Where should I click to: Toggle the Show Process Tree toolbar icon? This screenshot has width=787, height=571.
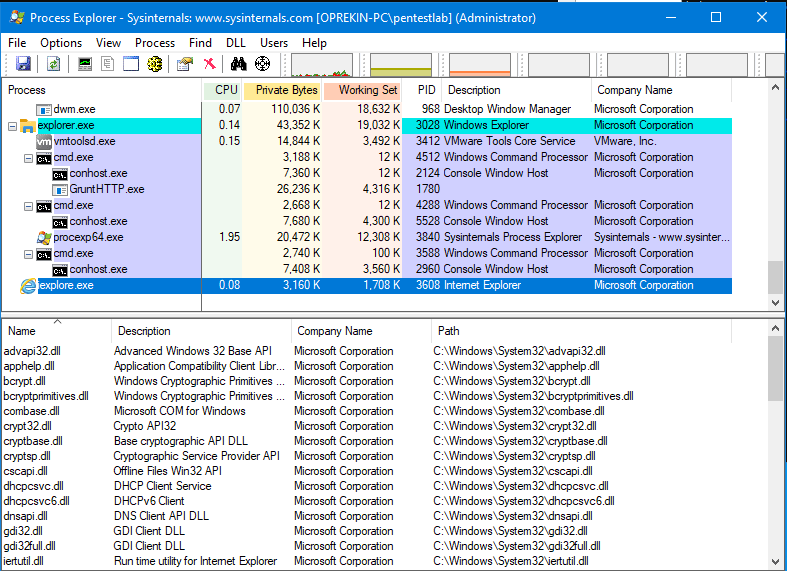[108, 64]
